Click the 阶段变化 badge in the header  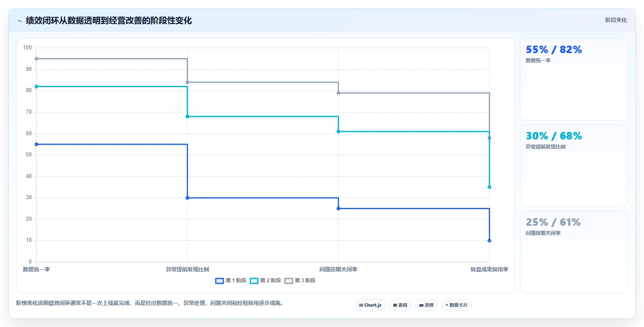click(x=616, y=20)
